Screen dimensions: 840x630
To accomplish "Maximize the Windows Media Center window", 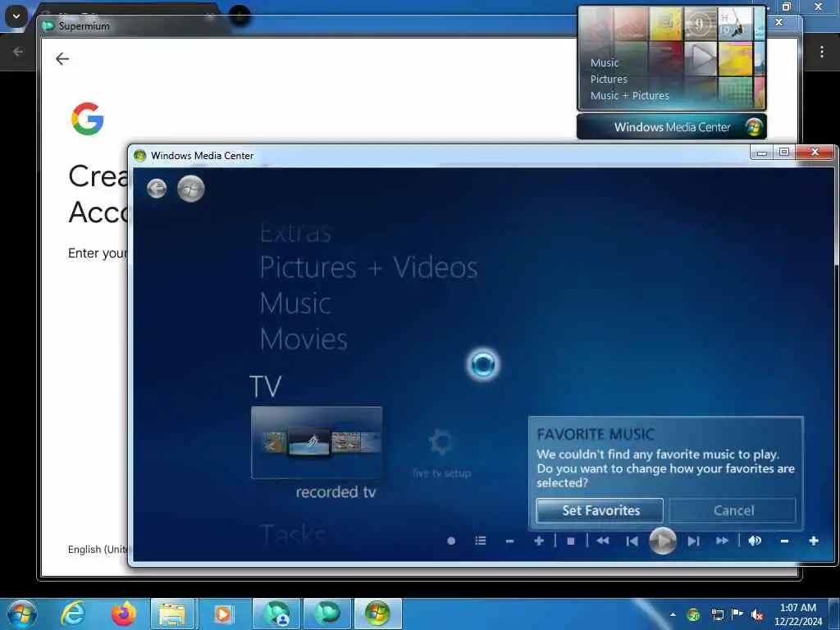I will point(784,153).
